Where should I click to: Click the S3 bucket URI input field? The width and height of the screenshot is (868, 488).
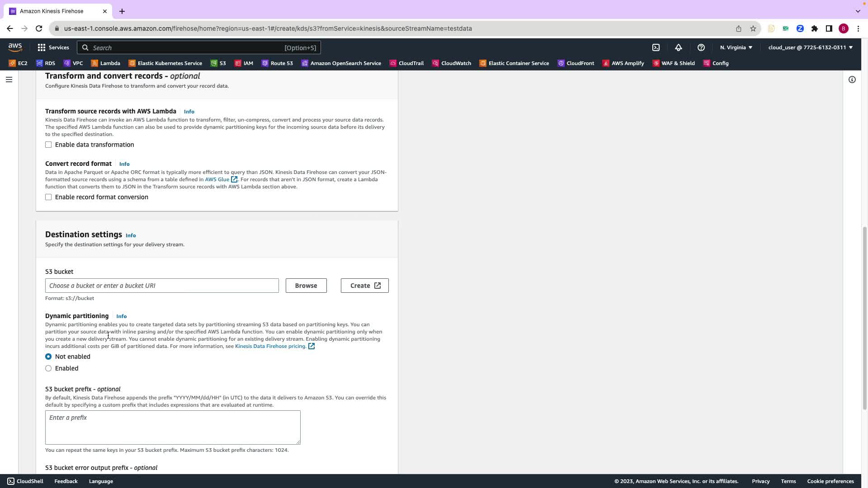(x=162, y=286)
